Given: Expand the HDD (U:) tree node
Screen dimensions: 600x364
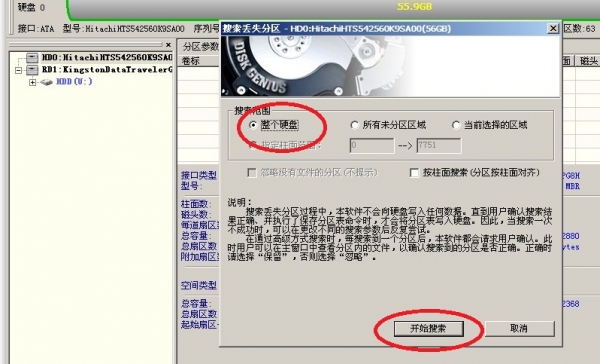Looking at the screenshot, I should [x=33, y=82].
